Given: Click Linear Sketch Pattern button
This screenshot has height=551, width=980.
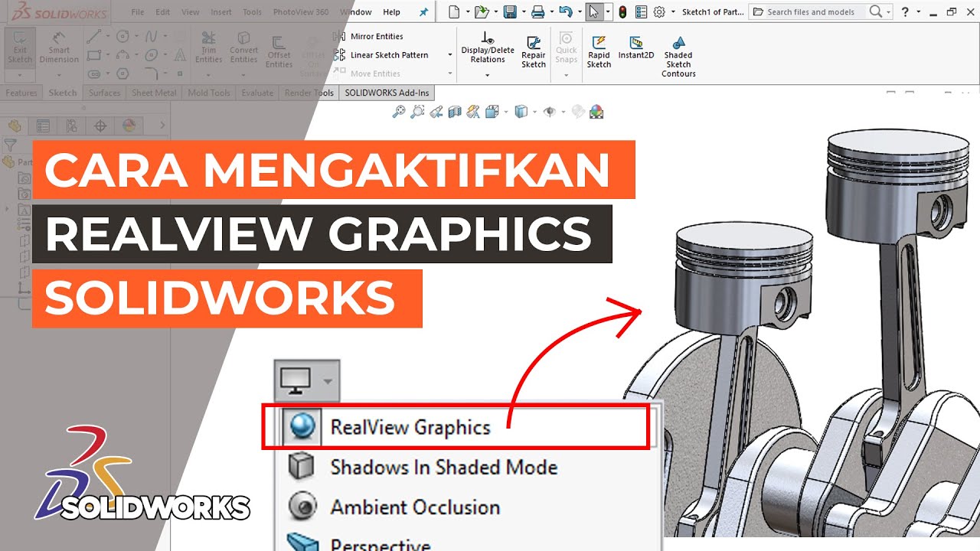Looking at the screenshot, I should 382,55.
